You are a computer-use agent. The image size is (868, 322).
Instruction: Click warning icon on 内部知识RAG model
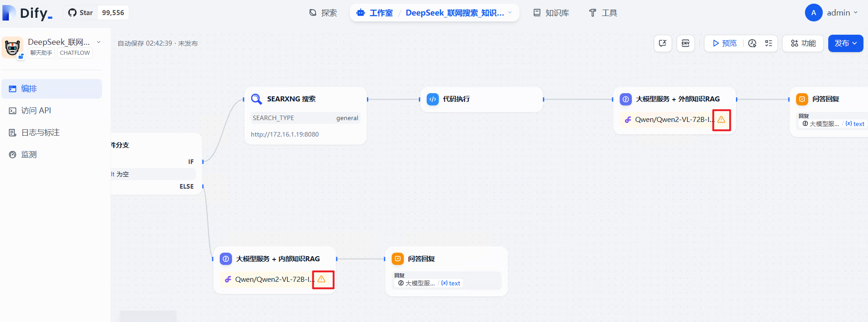click(322, 279)
